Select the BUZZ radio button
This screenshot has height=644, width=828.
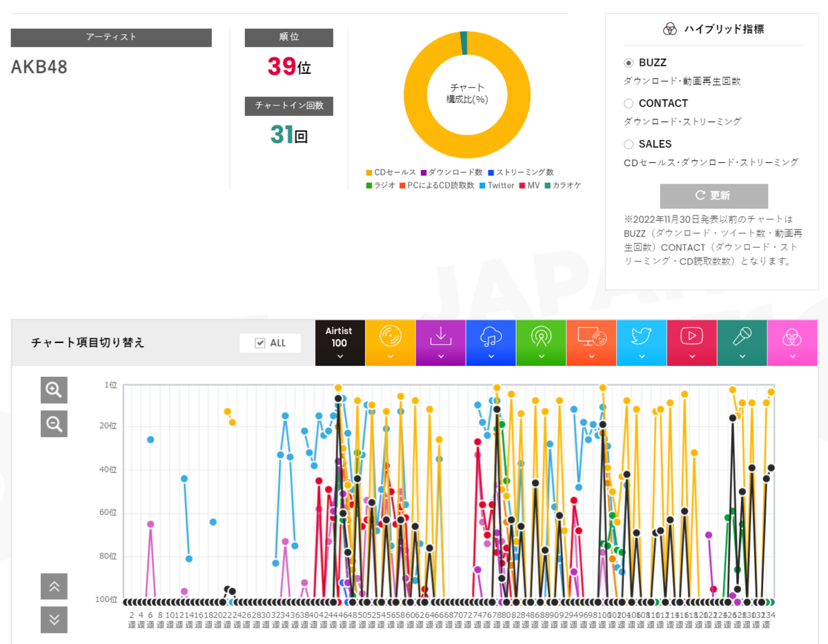tap(629, 63)
